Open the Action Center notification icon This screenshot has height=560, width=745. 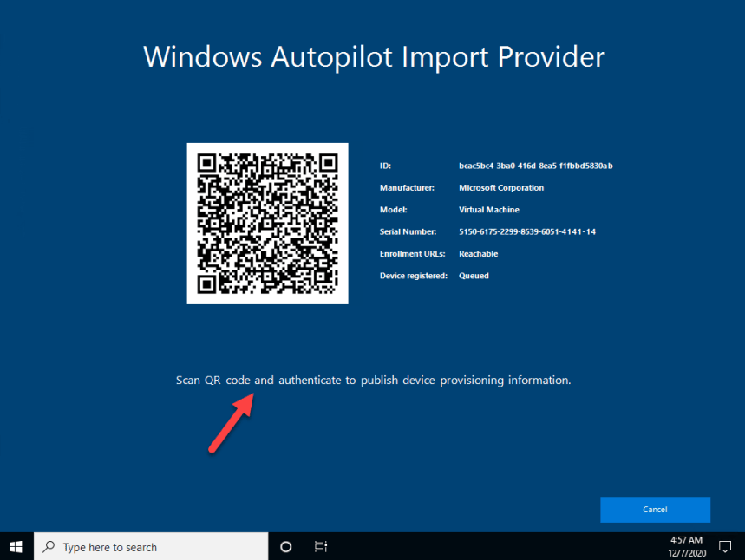[725, 547]
